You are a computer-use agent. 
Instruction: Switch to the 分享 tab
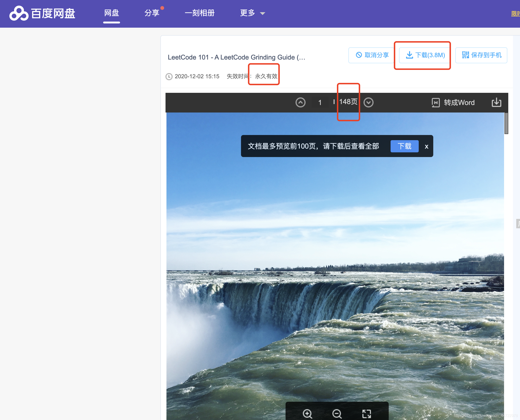tap(152, 13)
